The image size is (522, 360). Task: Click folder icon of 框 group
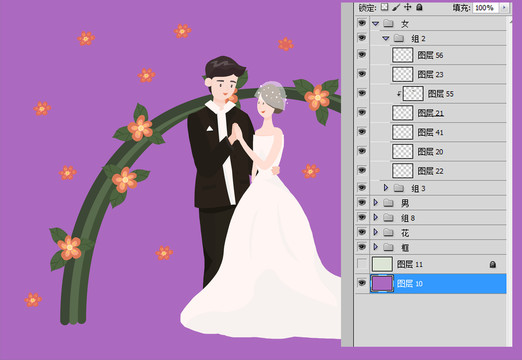[388, 247]
